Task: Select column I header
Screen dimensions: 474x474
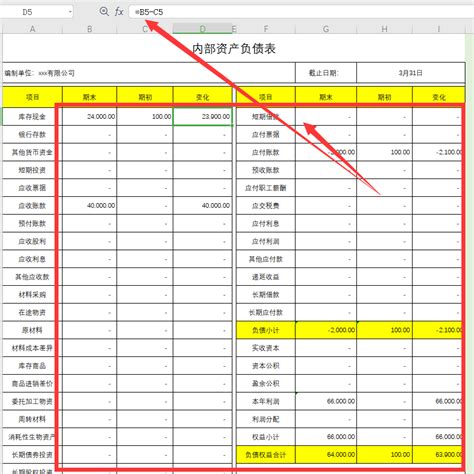Action: point(439,29)
